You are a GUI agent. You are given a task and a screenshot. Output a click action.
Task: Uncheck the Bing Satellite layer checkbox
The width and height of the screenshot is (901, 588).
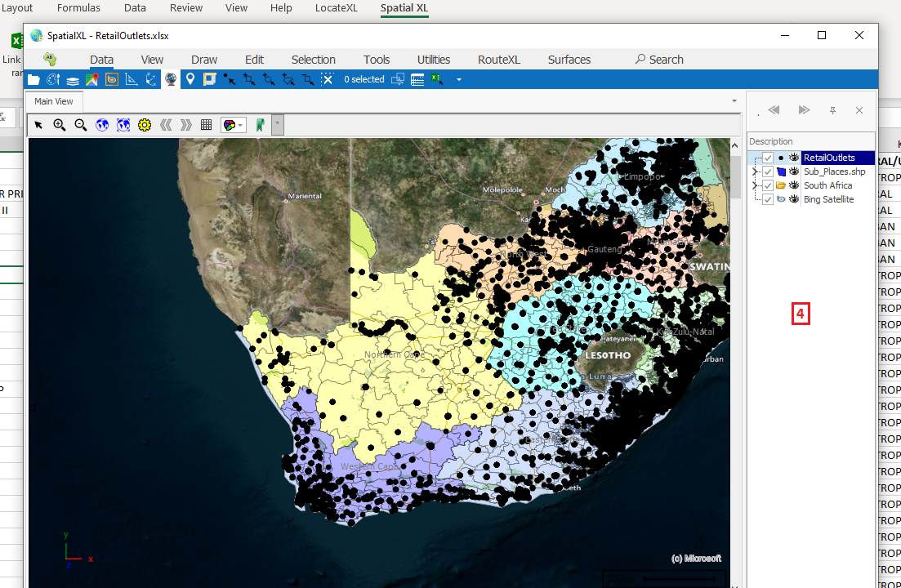coord(768,199)
